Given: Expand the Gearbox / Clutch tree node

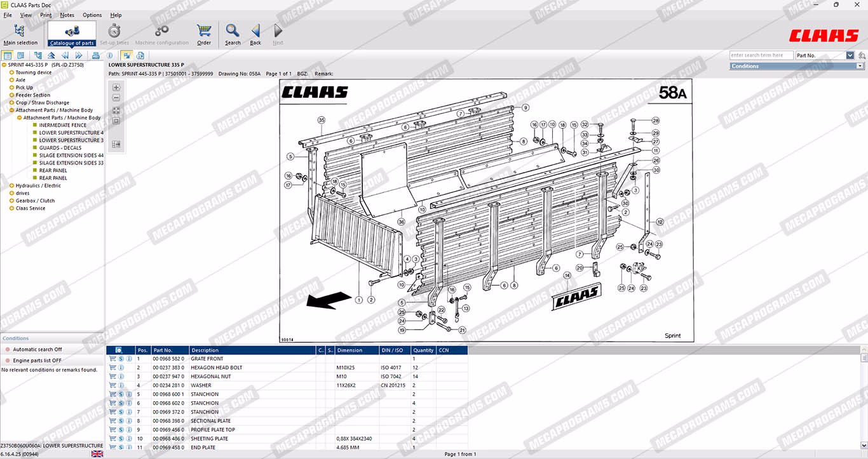Looking at the screenshot, I should (11, 201).
